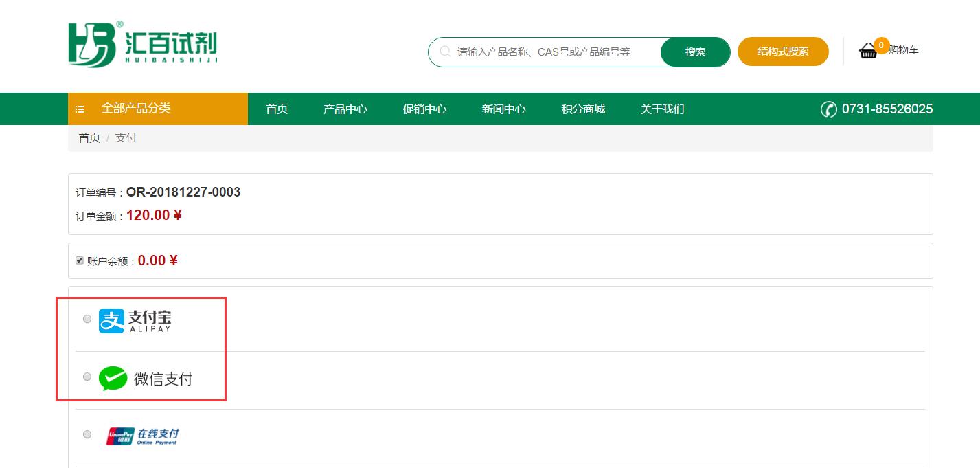Click the magnifier icon in search box
Screen dimensions: 980x468
pyautogui.click(x=445, y=52)
